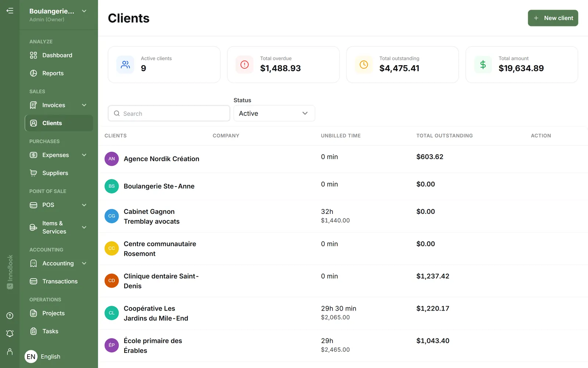The width and height of the screenshot is (588, 368).
Task: Click the New client button
Action: 553,18
